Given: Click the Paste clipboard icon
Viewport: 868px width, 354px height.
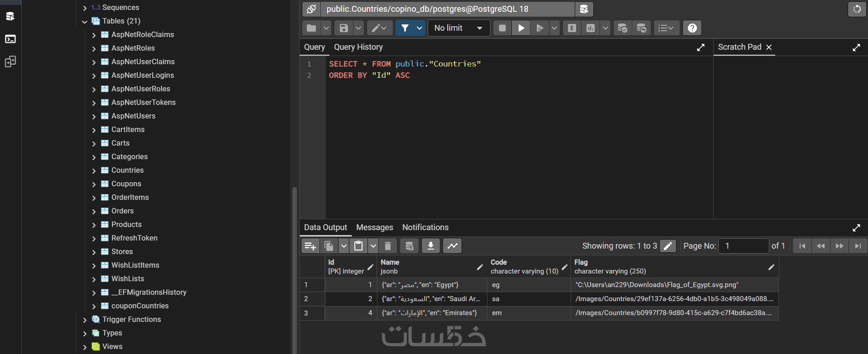Looking at the screenshot, I should (358, 246).
